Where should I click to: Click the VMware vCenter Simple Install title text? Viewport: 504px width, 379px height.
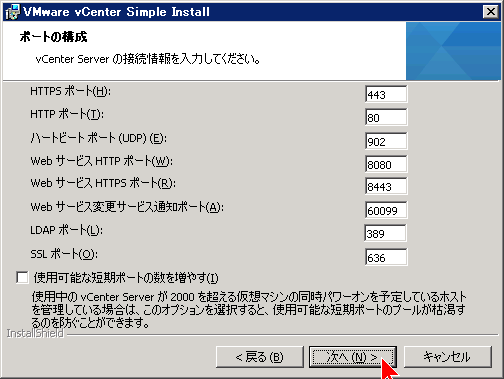(x=116, y=12)
